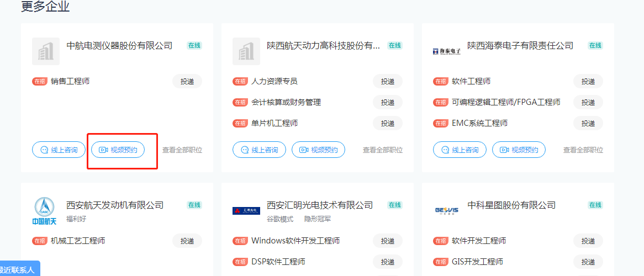Click 陕西航天动力高科技 company logo placeholder
This screenshot has width=644, height=276.
click(246, 51)
